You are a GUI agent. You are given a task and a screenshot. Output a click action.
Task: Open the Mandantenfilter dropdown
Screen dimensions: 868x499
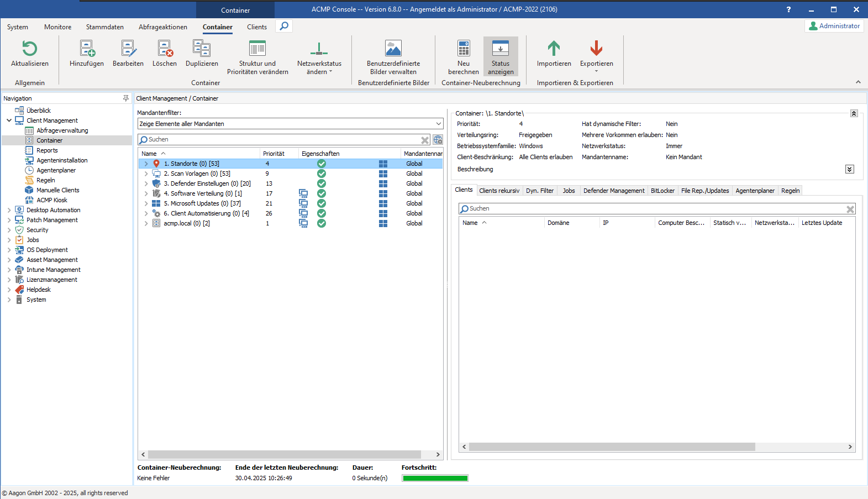click(438, 124)
